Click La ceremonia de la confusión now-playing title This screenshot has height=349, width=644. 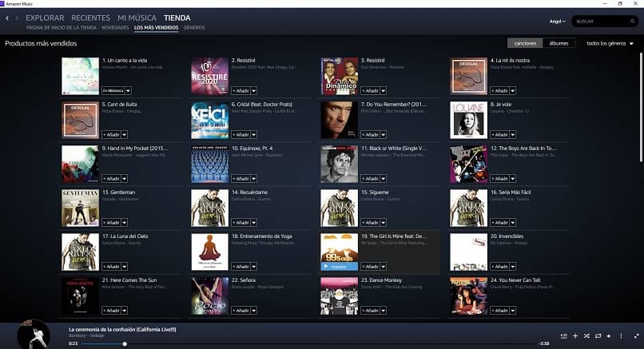[x=122, y=329]
